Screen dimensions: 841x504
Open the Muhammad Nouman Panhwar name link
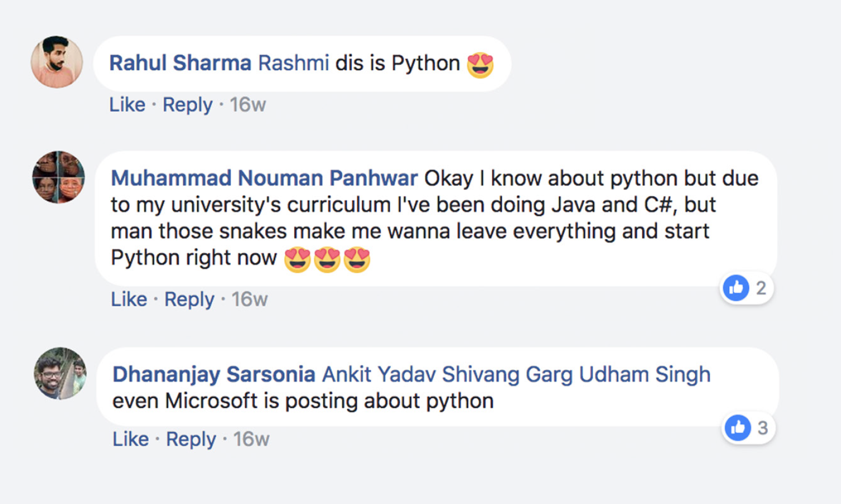click(x=264, y=178)
